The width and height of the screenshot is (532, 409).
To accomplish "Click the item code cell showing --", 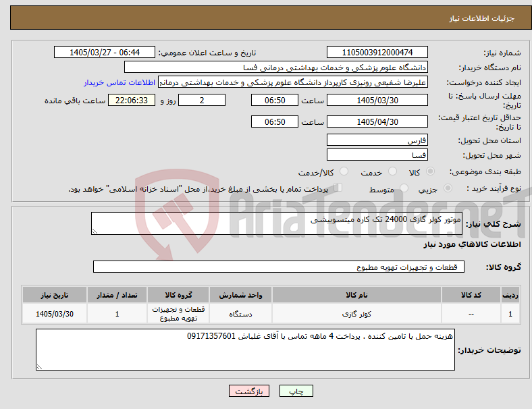I will pyautogui.click(x=471, y=314).
